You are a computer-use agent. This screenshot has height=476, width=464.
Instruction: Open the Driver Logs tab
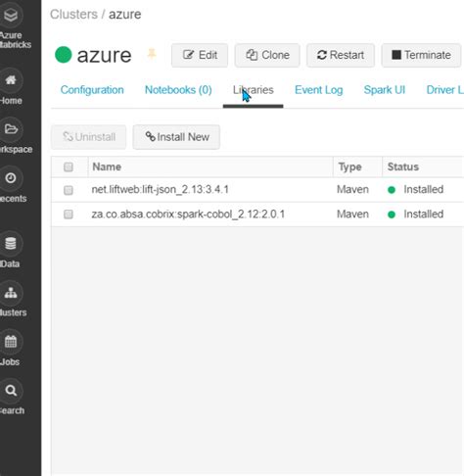pyautogui.click(x=445, y=90)
